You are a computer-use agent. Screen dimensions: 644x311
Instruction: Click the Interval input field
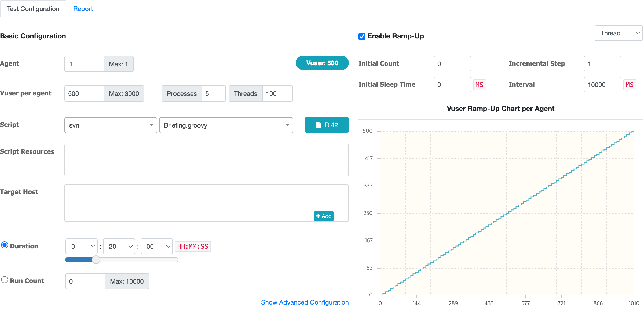[602, 85]
